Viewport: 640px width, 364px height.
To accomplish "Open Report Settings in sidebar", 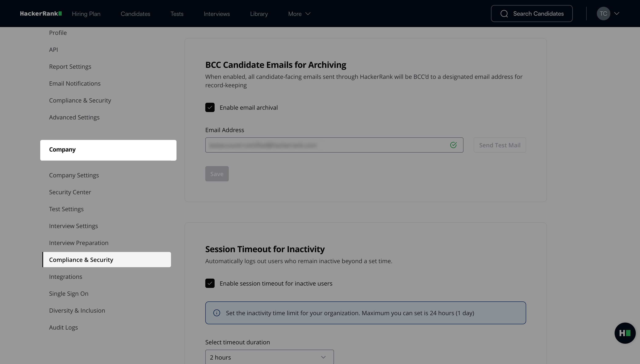I will coord(70,67).
